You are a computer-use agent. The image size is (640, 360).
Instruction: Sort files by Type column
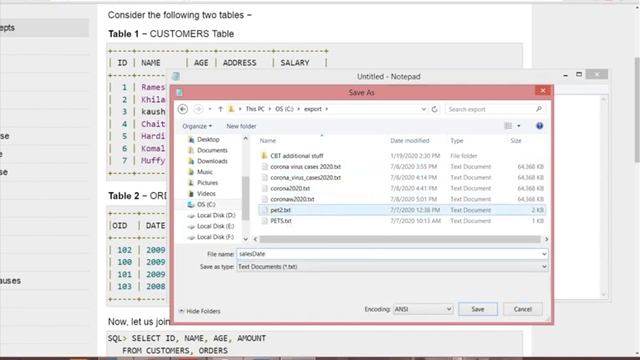pos(457,140)
